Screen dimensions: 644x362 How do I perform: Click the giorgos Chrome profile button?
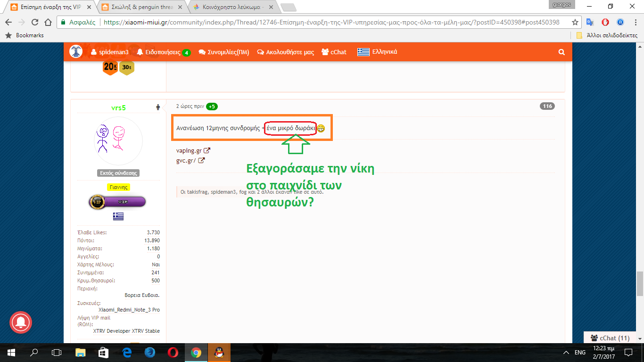[x=563, y=4]
